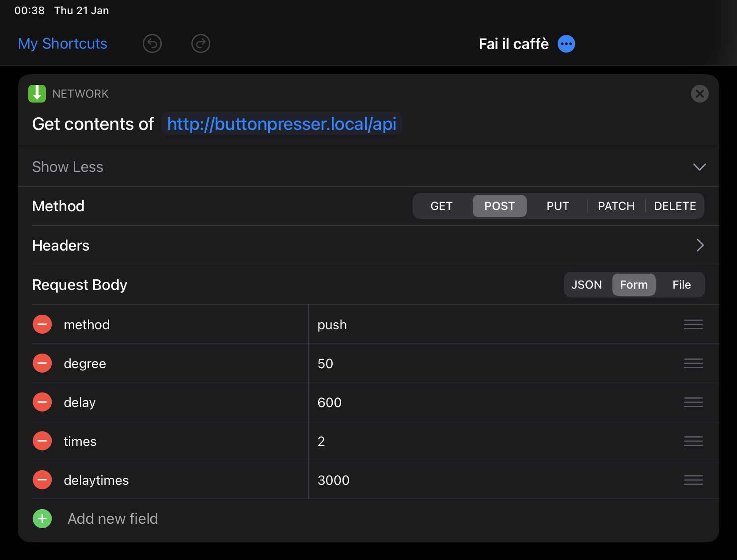Select the DELETE method tab
Screen dimensions: 737x560
click(675, 206)
